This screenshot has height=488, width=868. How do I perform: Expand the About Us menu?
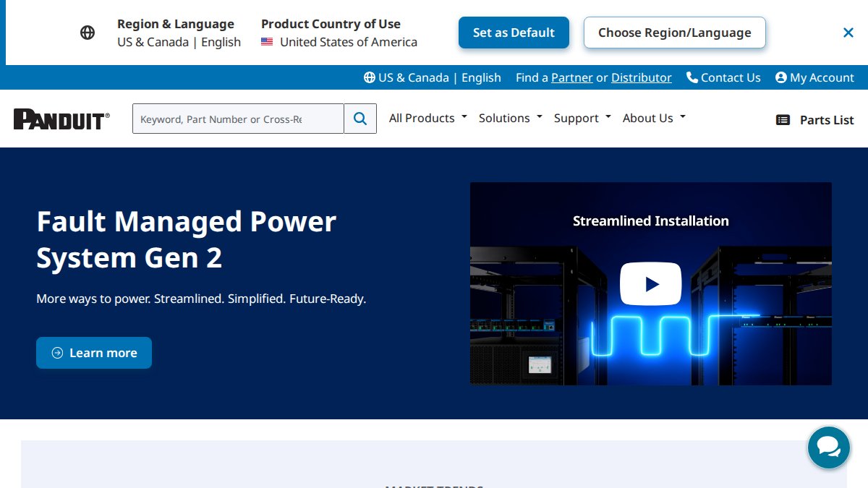click(654, 118)
